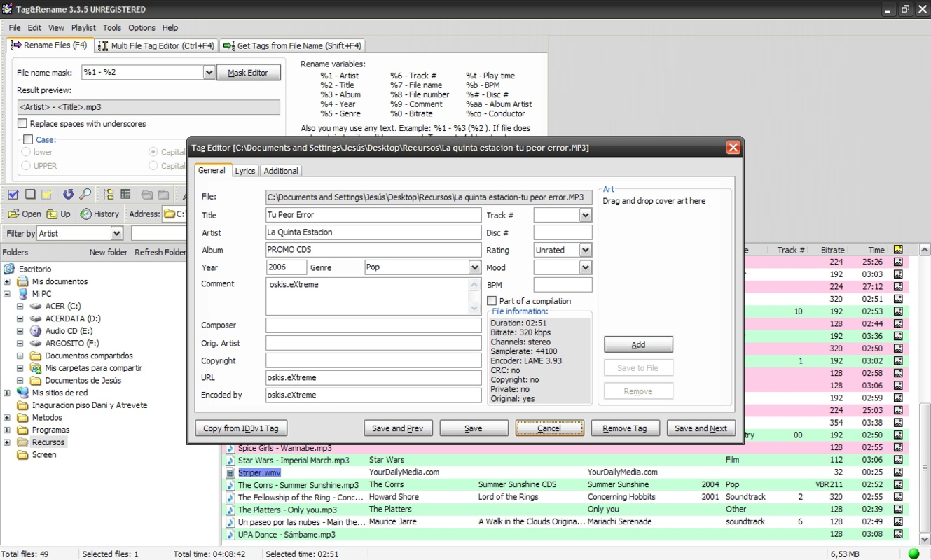Select the Metodos folder in tree

pos(47,417)
